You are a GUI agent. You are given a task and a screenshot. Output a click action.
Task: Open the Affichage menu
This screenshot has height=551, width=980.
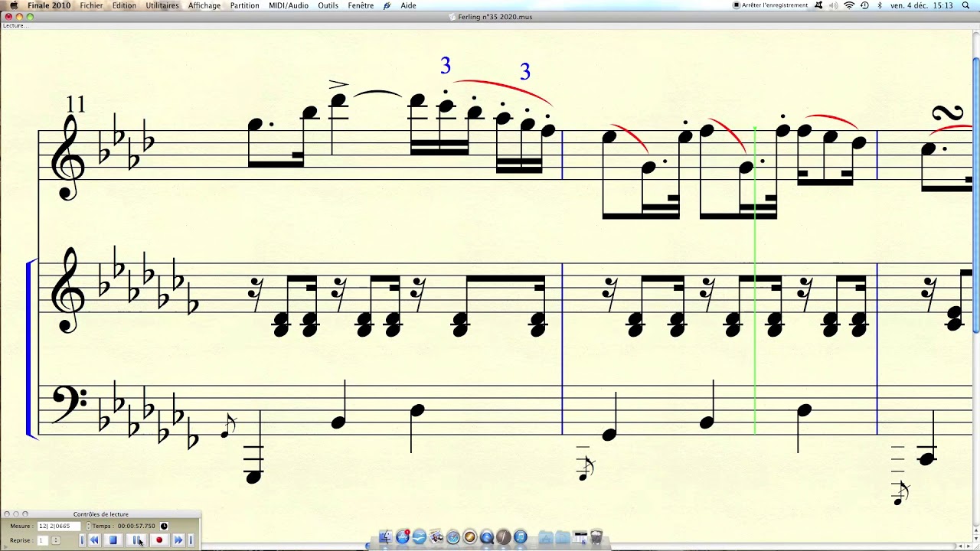[204, 5]
